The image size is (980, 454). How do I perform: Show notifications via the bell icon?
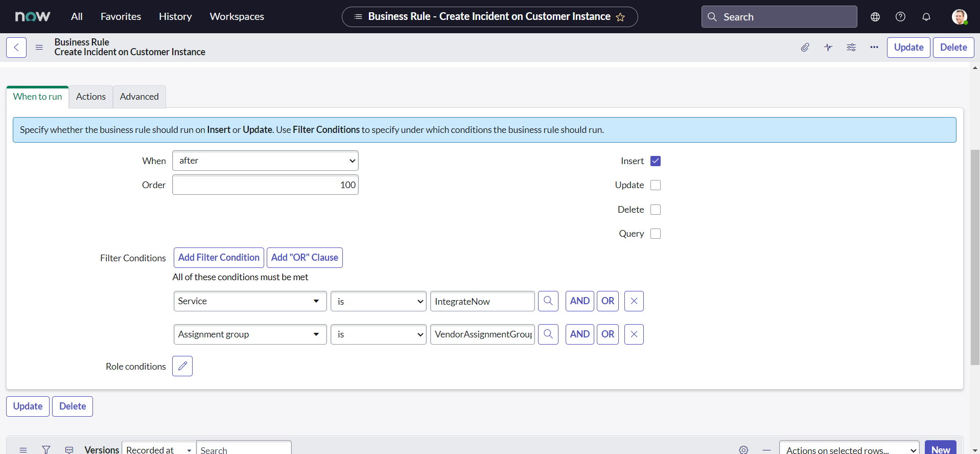pyautogui.click(x=926, y=17)
